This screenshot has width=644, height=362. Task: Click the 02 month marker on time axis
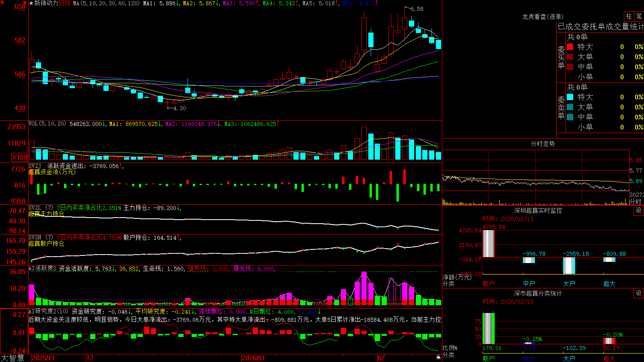click(381, 358)
